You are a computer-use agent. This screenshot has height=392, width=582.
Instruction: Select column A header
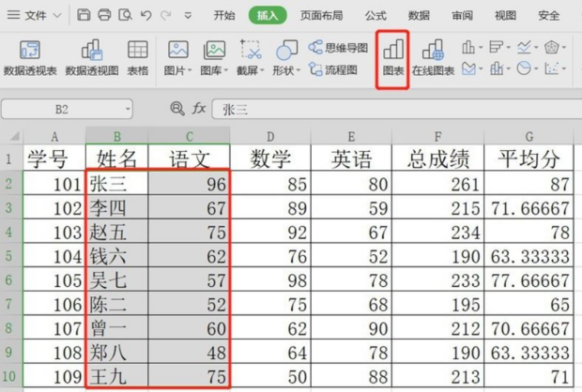point(54,137)
